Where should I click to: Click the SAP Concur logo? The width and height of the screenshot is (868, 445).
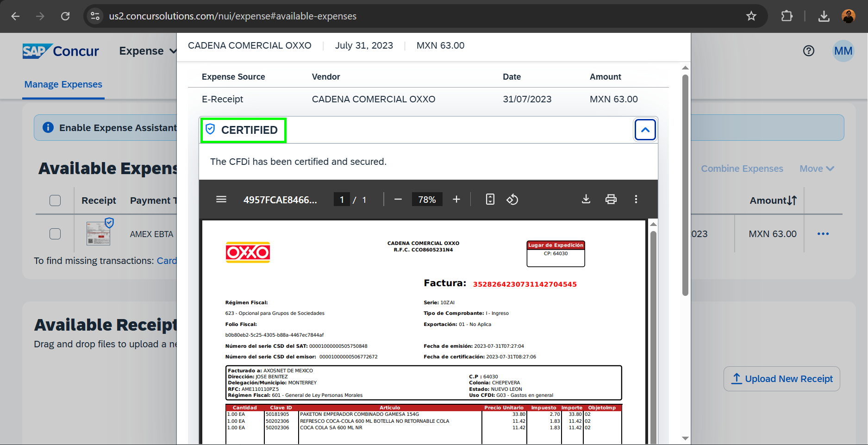click(x=61, y=51)
